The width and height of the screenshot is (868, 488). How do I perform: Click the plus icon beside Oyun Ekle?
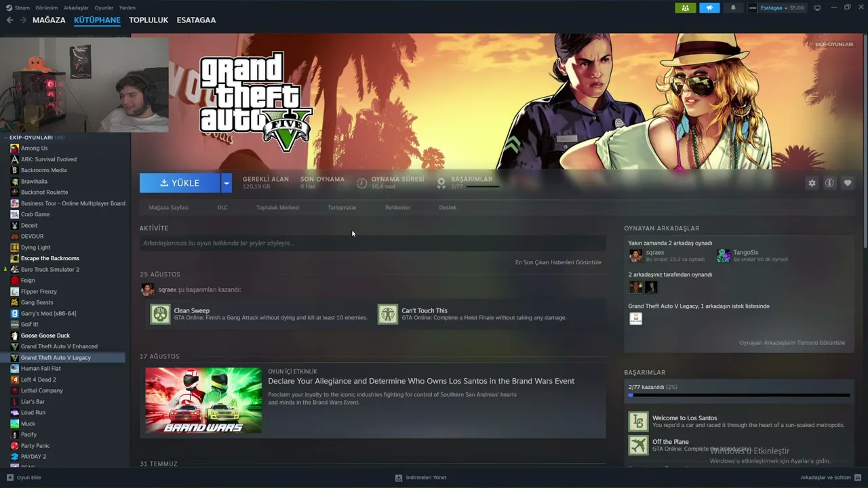9,477
